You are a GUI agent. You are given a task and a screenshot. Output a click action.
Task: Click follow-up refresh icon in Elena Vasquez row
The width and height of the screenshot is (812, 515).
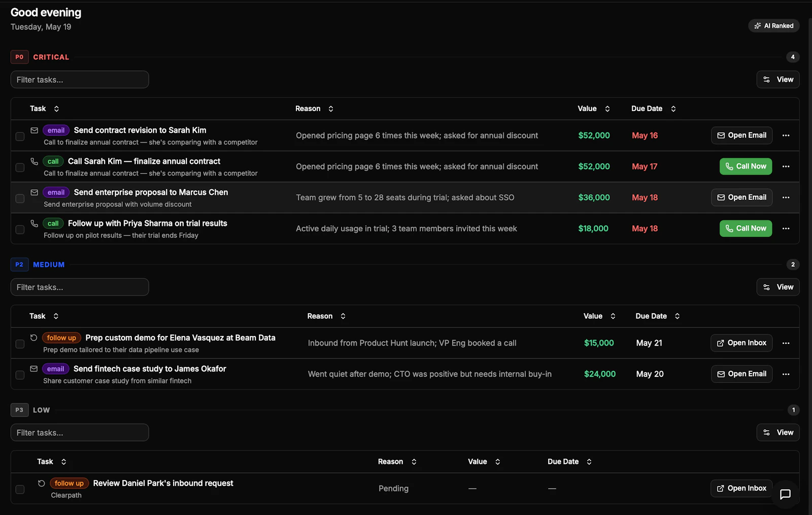(34, 338)
